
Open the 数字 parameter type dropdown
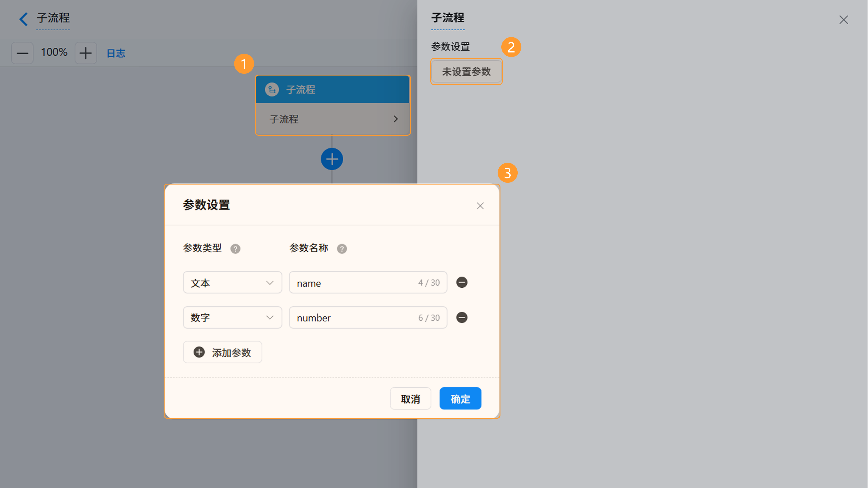pyautogui.click(x=232, y=317)
